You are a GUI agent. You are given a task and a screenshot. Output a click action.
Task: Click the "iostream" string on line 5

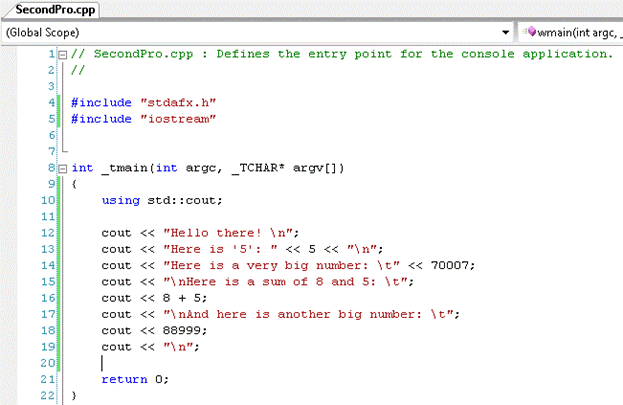178,119
